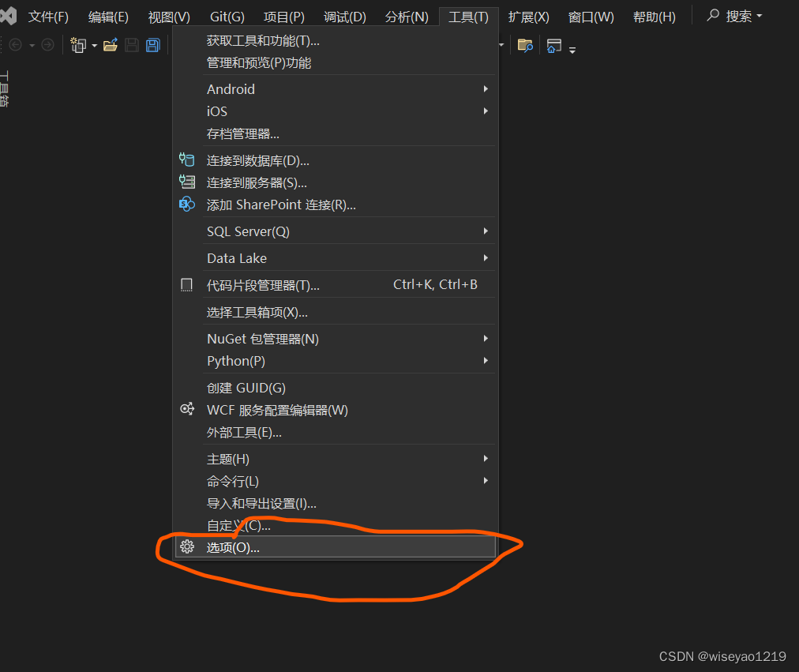Click the window-with-house toolbar icon

click(x=554, y=45)
